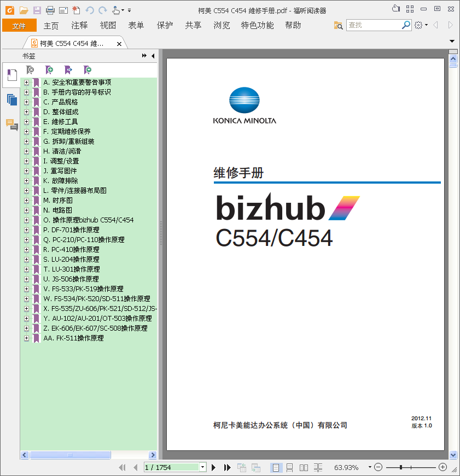The height and width of the screenshot is (476, 460).
Task: Select bookmark U. JS-506操作原理
Action: [71, 279]
